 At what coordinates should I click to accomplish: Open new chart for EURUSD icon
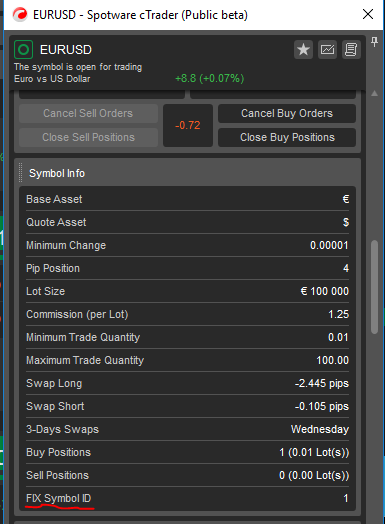327,50
